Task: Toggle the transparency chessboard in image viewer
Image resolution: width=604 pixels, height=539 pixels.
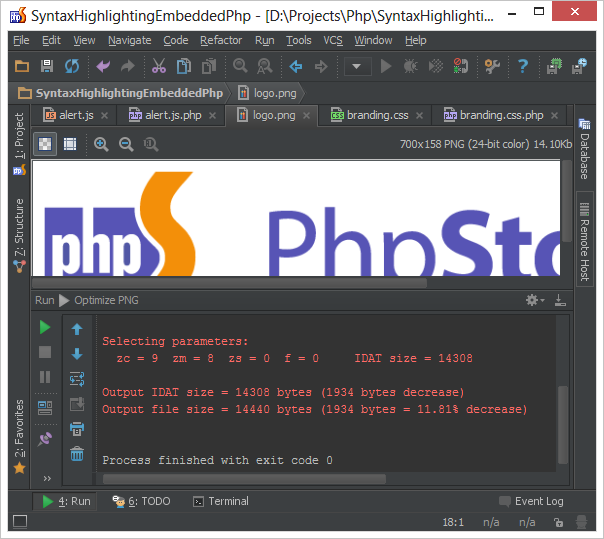Action: coord(45,144)
